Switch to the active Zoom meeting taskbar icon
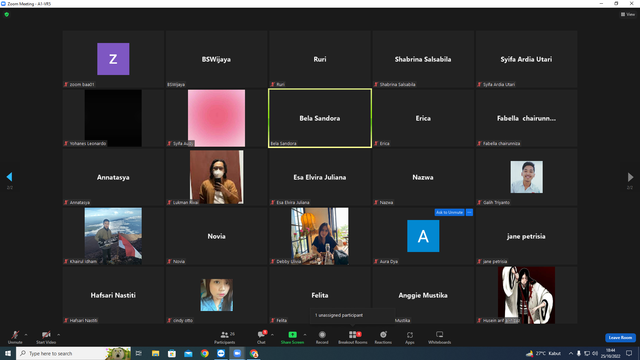This screenshot has width=640, height=360. 237,353
